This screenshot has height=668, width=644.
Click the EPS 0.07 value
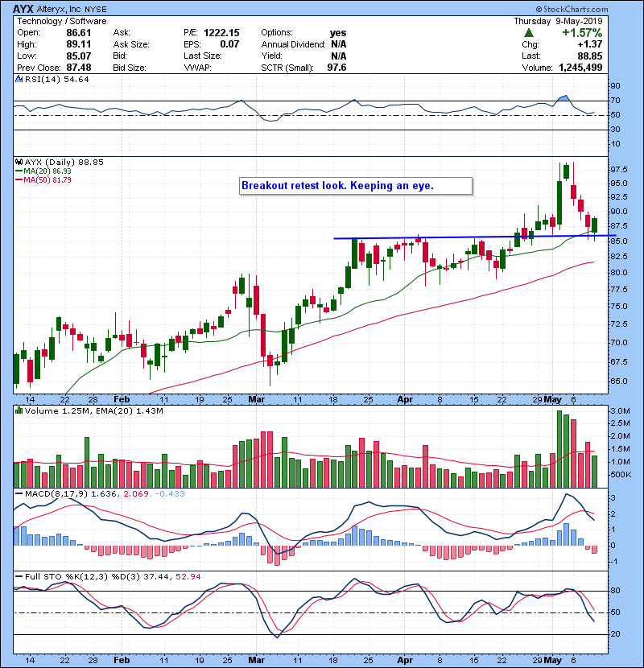pyautogui.click(x=229, y=44)
